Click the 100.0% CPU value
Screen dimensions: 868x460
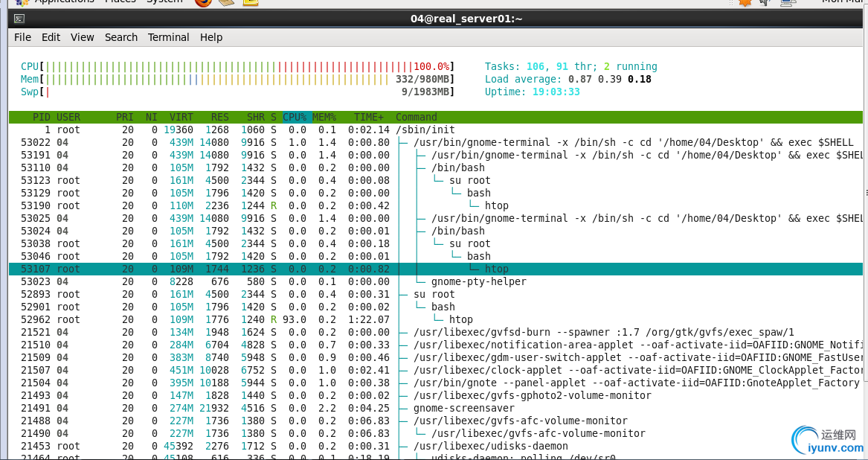click(431, 66)
